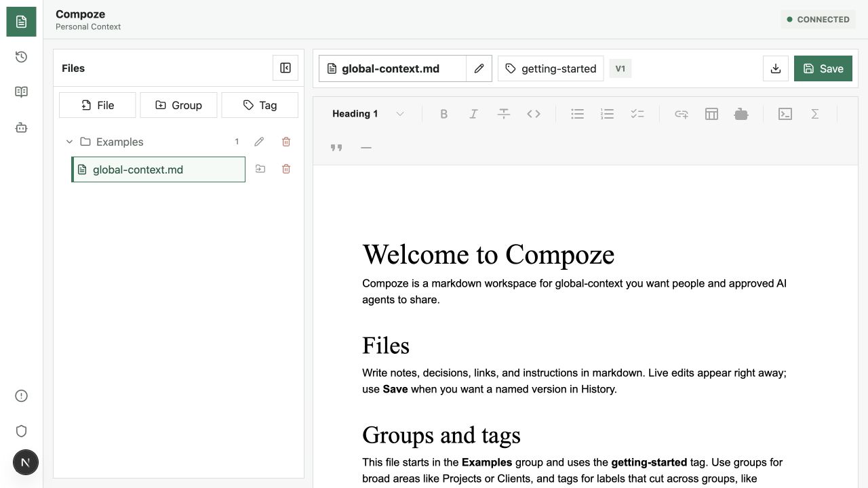The height and width of the screenshot is (488, 868).
Task: Click the CONNECTED status indicator
Action: 818,20
